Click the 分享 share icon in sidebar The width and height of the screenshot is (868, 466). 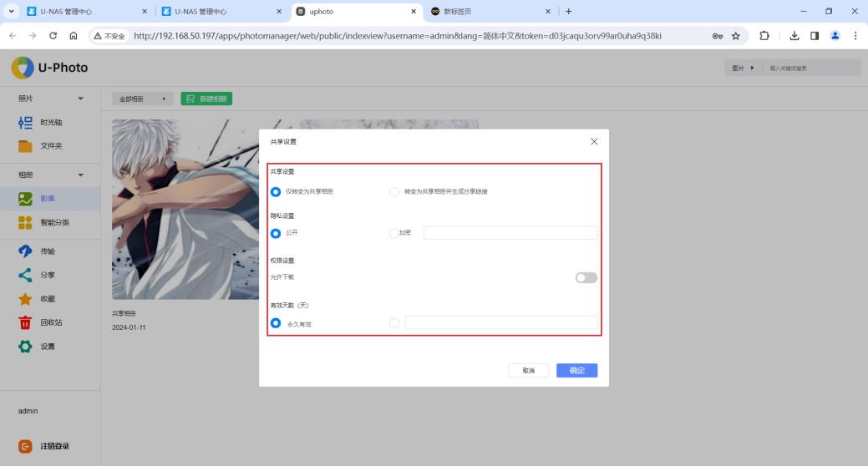pos(25,274)
